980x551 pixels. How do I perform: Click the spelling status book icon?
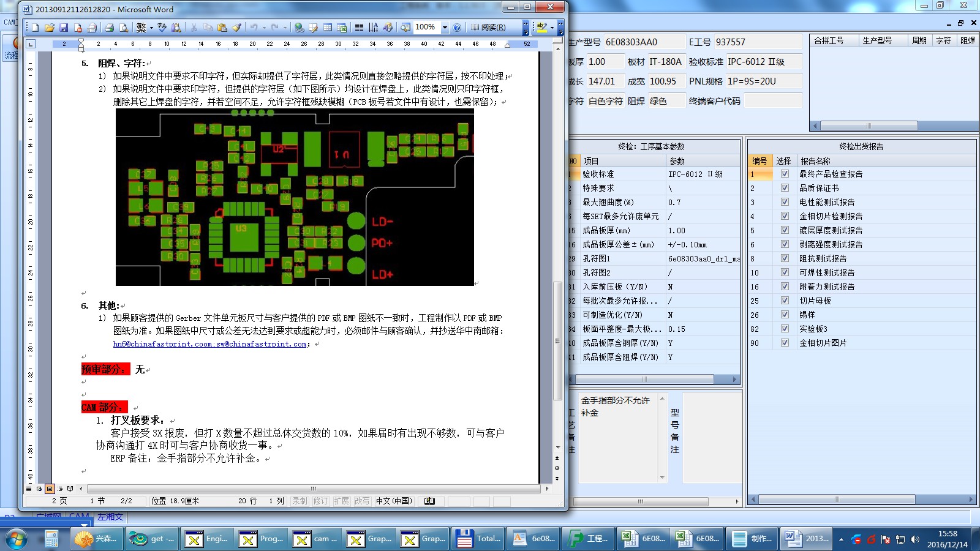click(x=429, y=501)
